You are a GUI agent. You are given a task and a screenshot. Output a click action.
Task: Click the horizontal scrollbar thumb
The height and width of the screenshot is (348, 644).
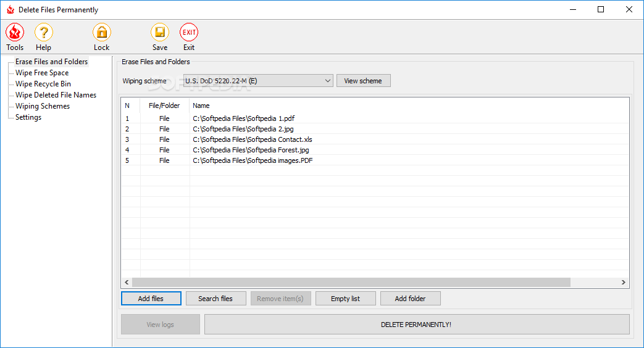pos(351,283)
